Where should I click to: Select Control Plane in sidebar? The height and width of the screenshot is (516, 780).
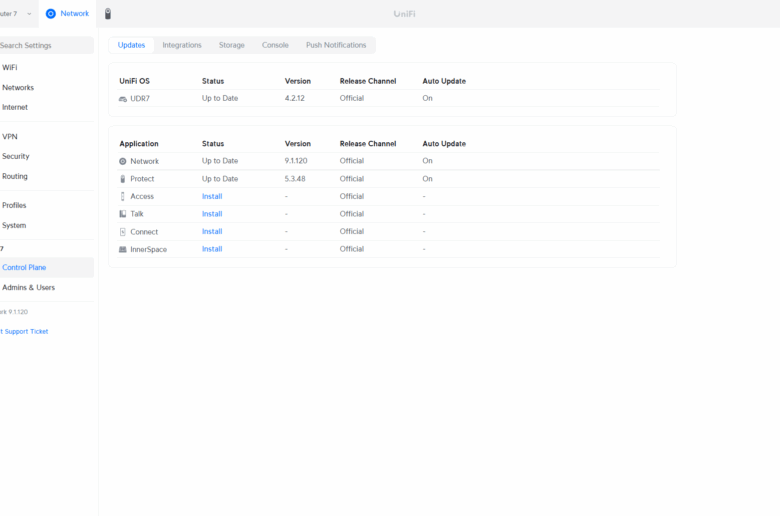coord(47,268)
